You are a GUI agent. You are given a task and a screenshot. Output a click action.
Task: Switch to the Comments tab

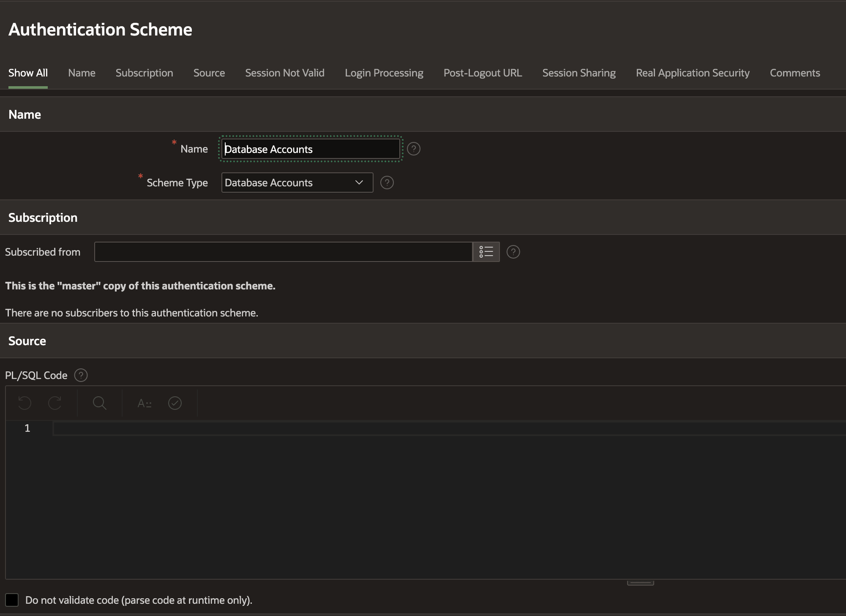[x=795, y=73]
